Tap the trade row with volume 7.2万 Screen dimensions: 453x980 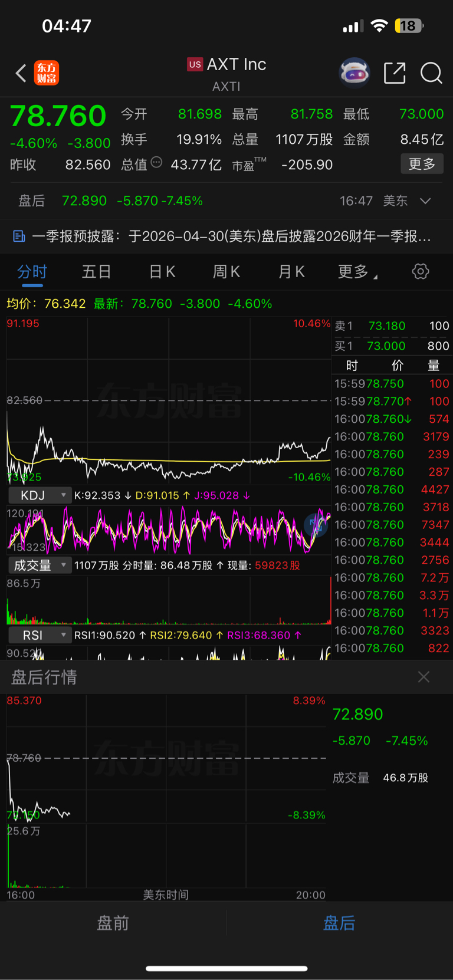(x=392, y=578)
